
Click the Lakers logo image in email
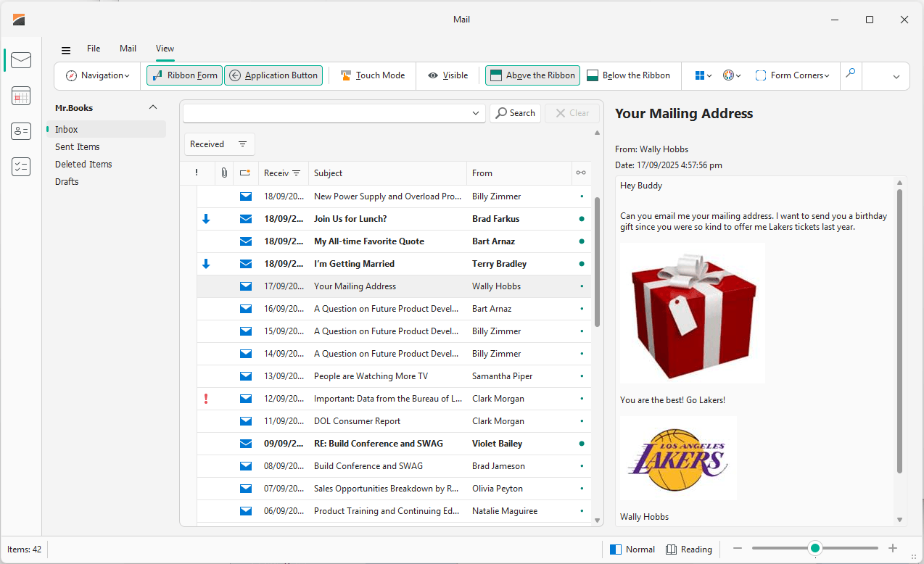[678, 458]
